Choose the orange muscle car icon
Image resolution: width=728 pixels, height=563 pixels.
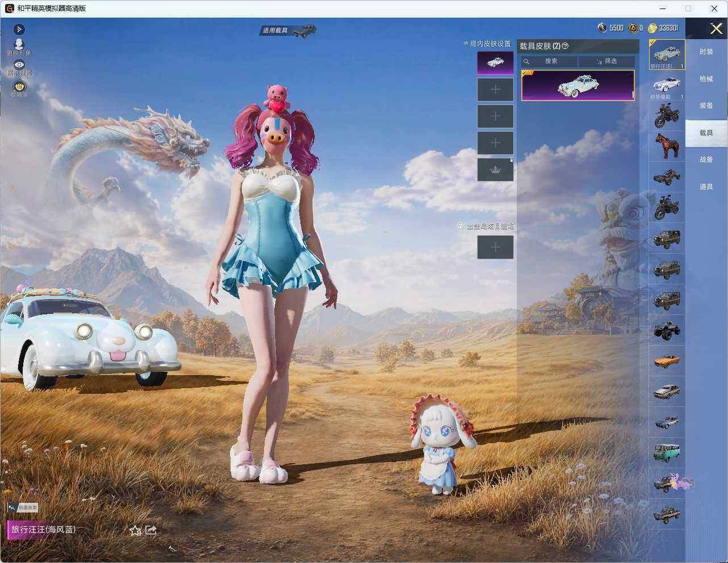(x=667, y=360)
